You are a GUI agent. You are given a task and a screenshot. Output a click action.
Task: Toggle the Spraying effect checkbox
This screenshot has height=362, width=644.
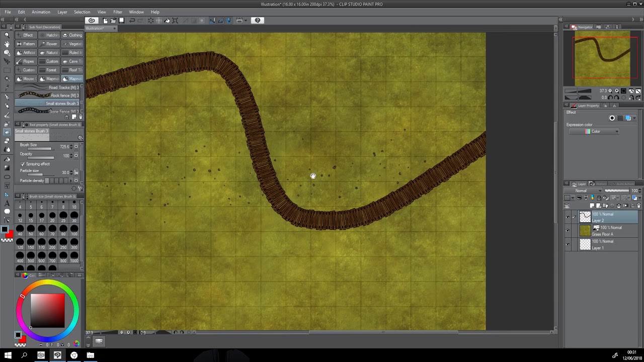(x=23, y=164)
